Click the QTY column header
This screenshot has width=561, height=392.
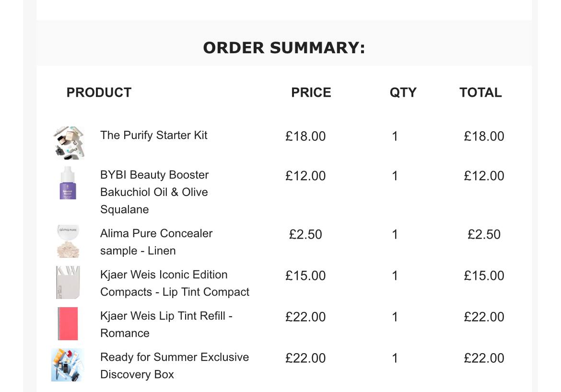point(403,92)
